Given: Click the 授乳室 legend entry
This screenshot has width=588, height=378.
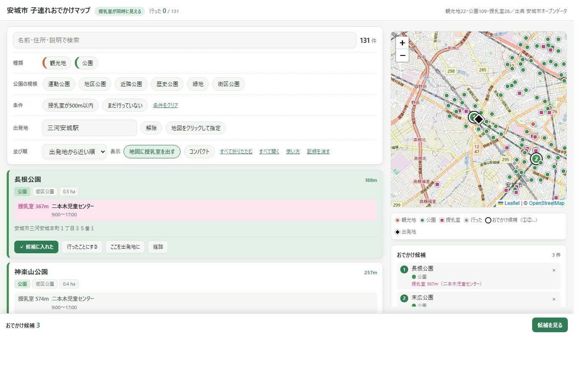Looking at the screenshot, I should pyautogui.click(x=450, y=220).
